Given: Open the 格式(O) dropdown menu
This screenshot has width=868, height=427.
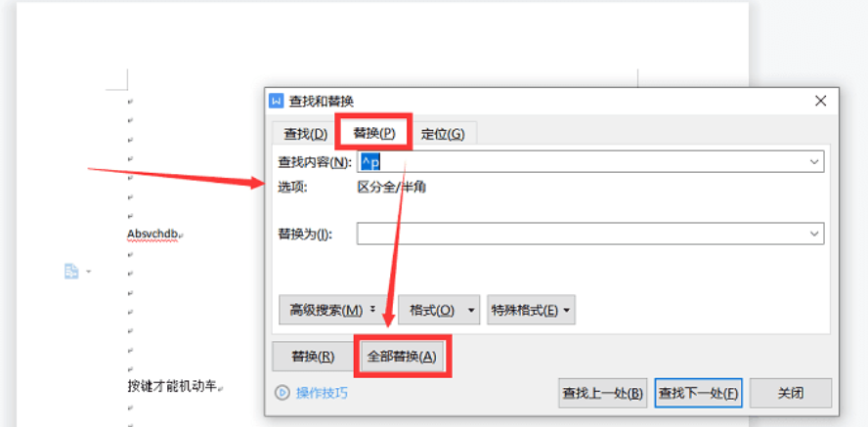Looking at the screenshot, I should click(441, 311).
